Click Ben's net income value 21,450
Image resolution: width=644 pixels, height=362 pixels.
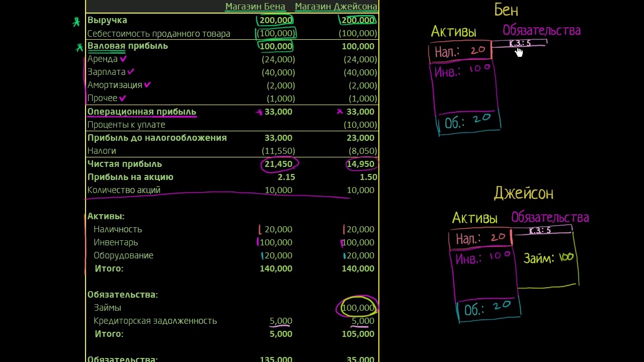coord(278,164)
